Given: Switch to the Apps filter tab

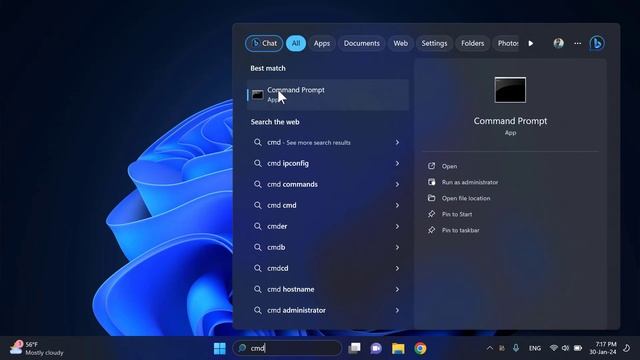Looking at the screenshot, I should point(322,43).
